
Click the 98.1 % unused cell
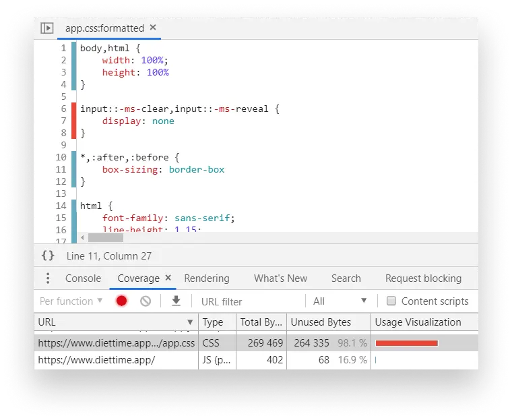[352, 343]
